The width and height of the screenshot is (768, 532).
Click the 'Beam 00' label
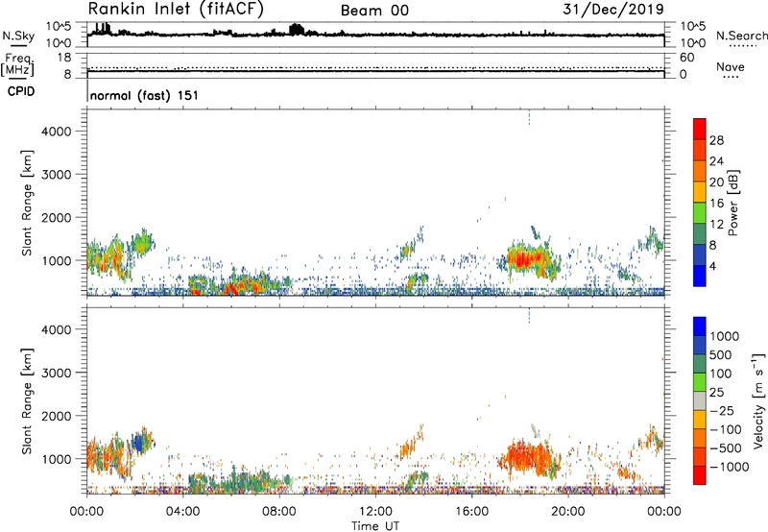(x=374, y=11)
